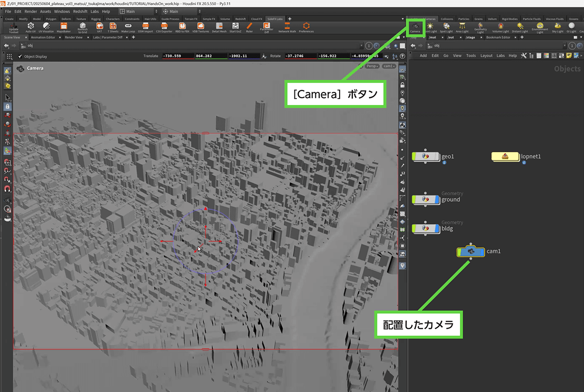584x392 pixels.
Task: Click the Camera shelf tool
Action: (415, 27)
